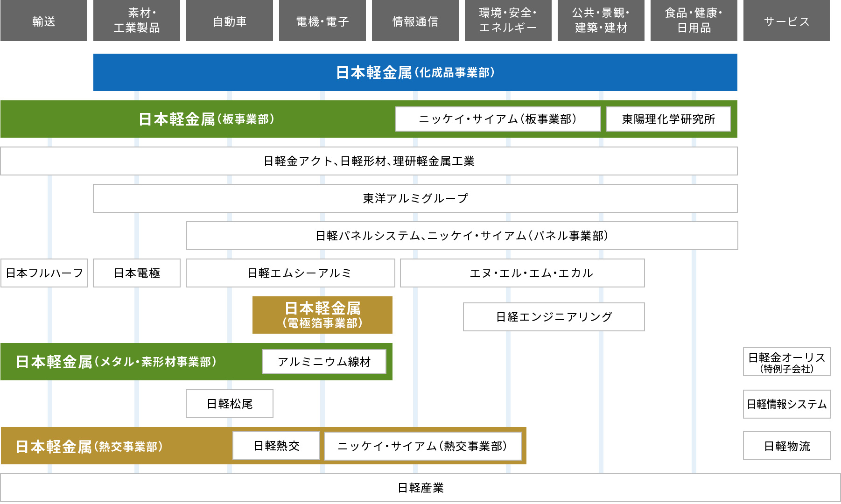Viewport: 841px width, 504px height.
Task: Click the 輸送 industry header
Action: 44,21
